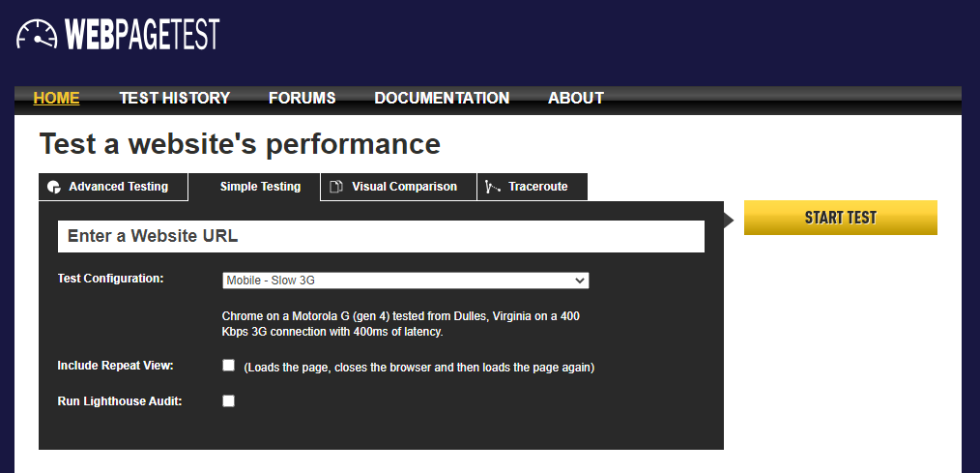Open the FORUMS menu link
Image resolution: width=980 pixels, height=473 pixels.
click(x=302, y=98)
